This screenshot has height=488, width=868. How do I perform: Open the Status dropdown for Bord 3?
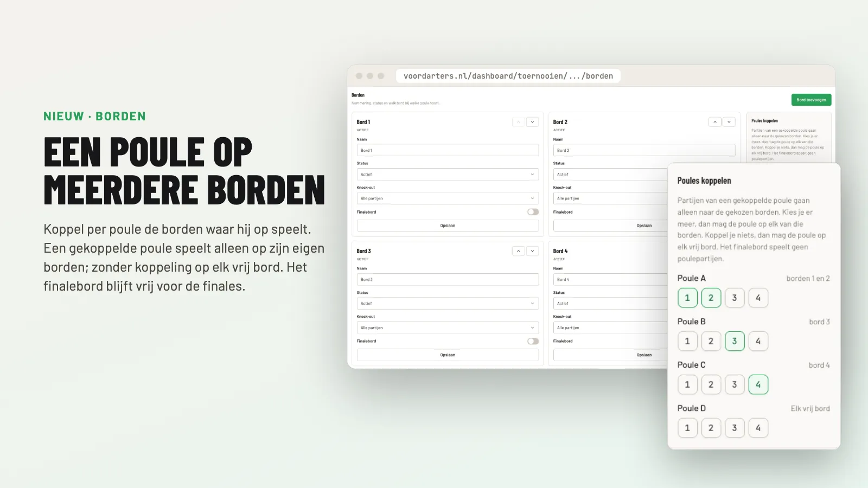point(448,304)
